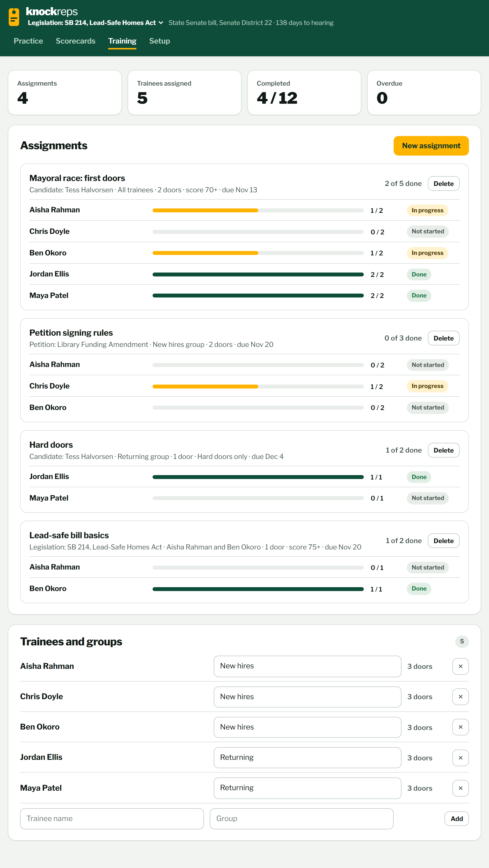Click the '2 of 5 done' counter
This screenshot has height=868, width=489.
click(403, 183)
